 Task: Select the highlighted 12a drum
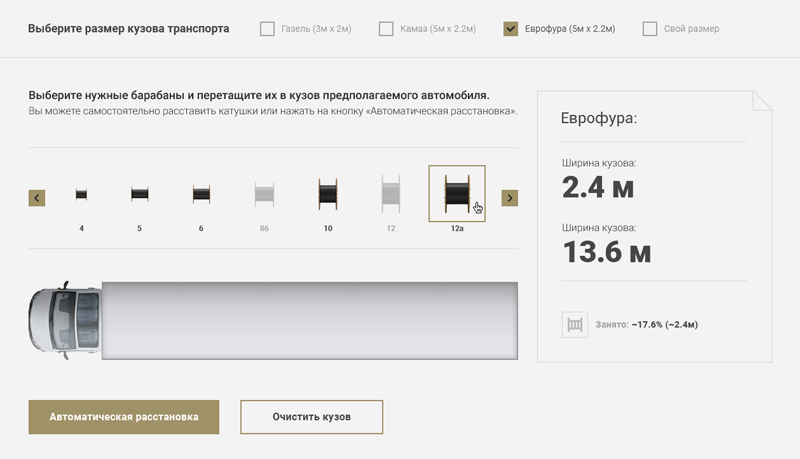pyautogui.click(x=457, y=194)
